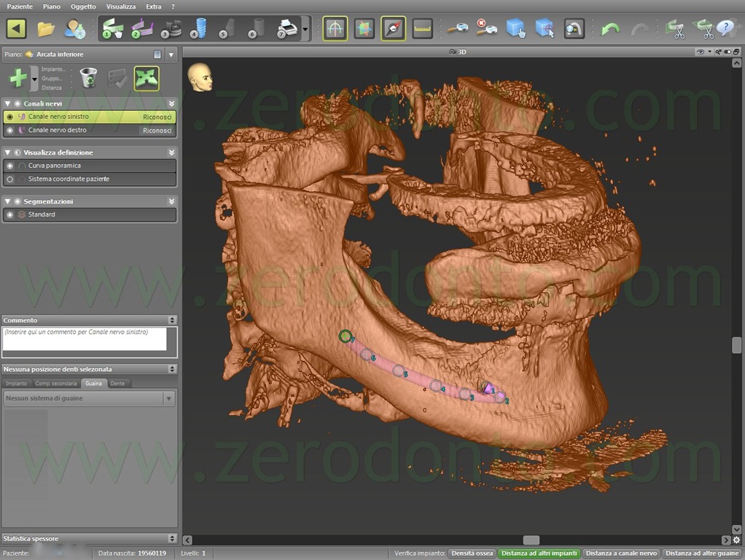The image size is (745, 560).
Task: Toggle visibility of Curva panoramica
Action: (x=10, y=166)
